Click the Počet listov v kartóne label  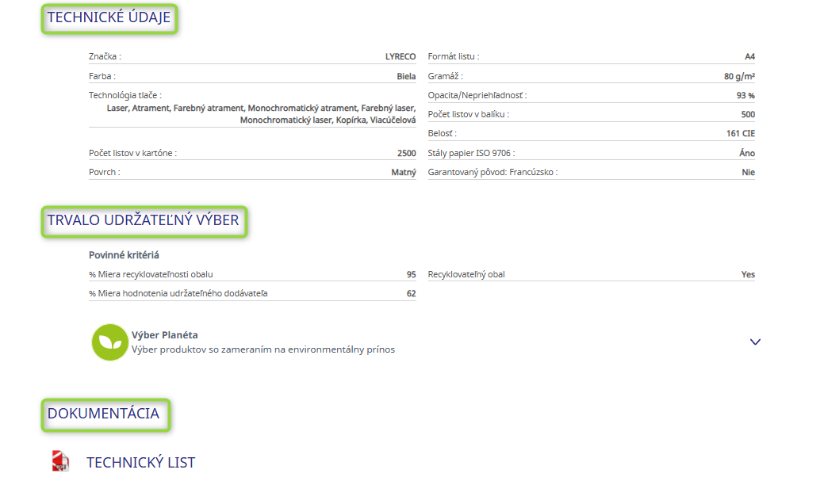(x=132, y=153)
